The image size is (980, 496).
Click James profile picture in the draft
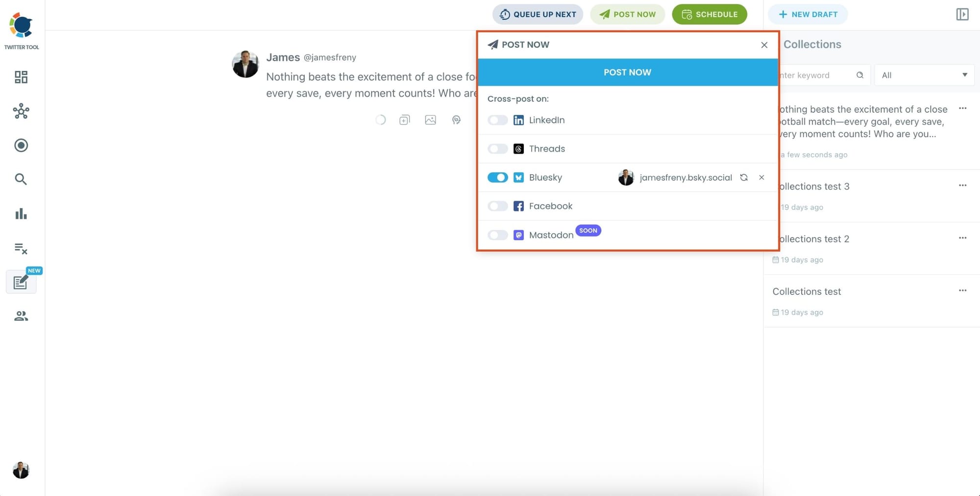[245, 64]
